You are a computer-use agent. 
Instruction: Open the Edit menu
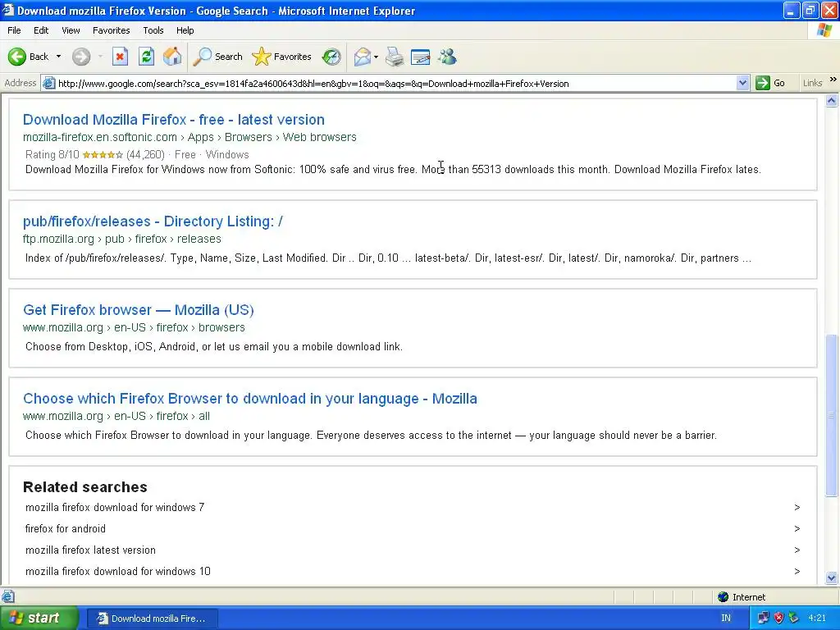41,30
